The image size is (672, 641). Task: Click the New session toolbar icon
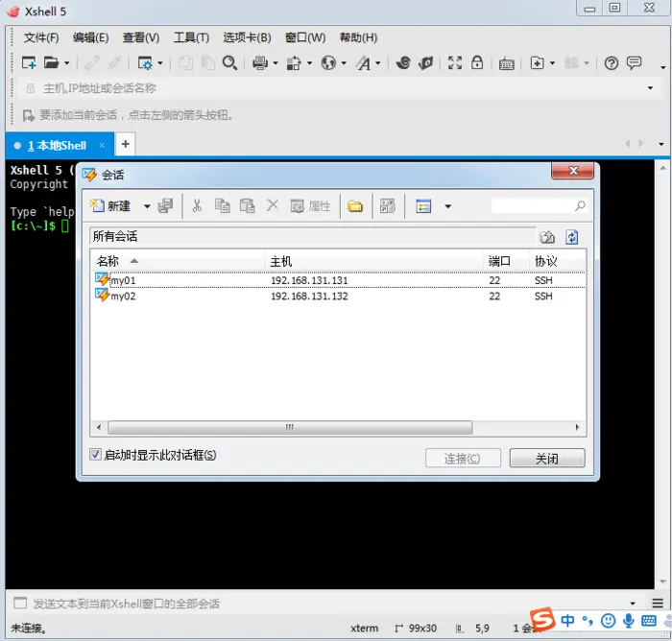(x=29, y=63)
